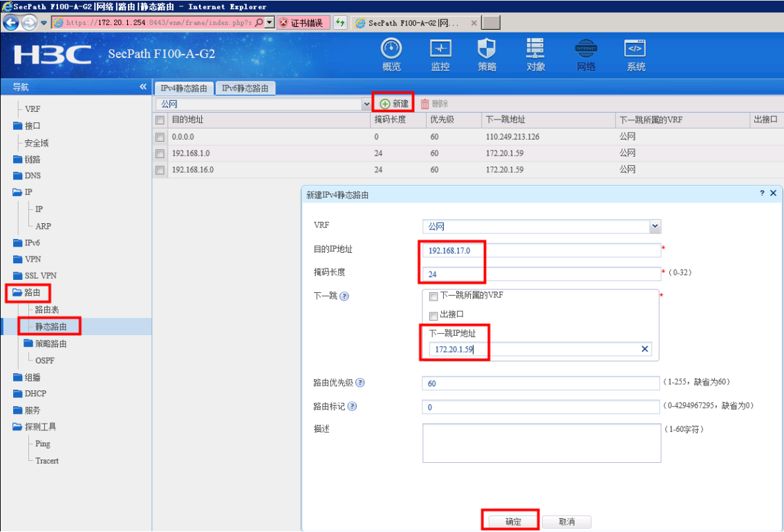Click the 掩码长度 input field
Screen dimensions: 784x532
tap(541, 274)
